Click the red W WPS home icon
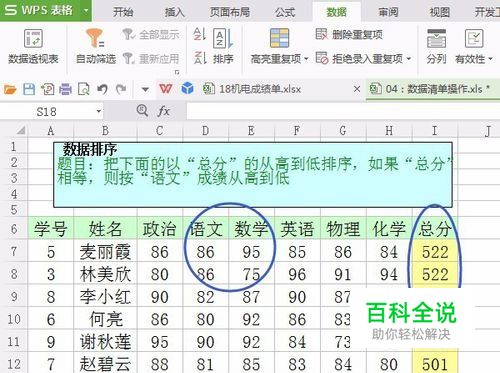The image size is (500, 373). pyautogui.click(x=166, y=89)
